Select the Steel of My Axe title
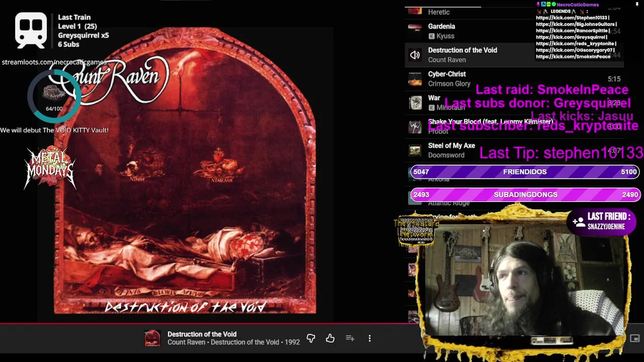Image resolution: width=644 pixels, height=362 pixels. (x=451, y=145)
